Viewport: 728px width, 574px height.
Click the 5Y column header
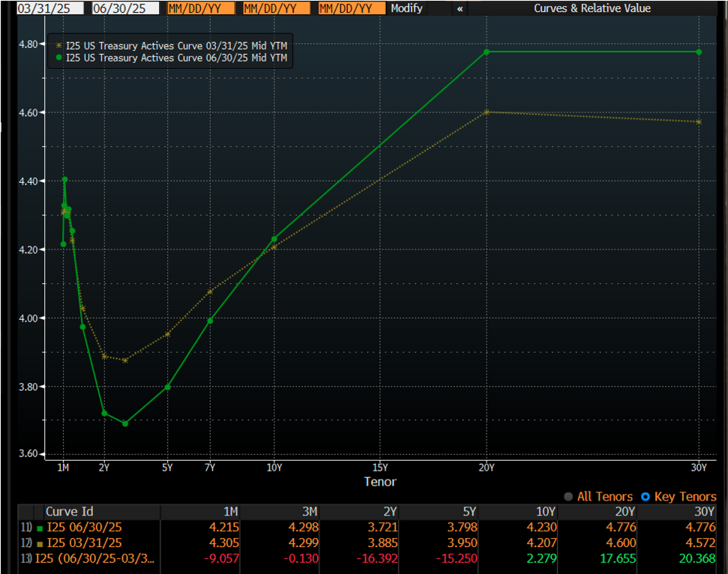coord(469,511)
